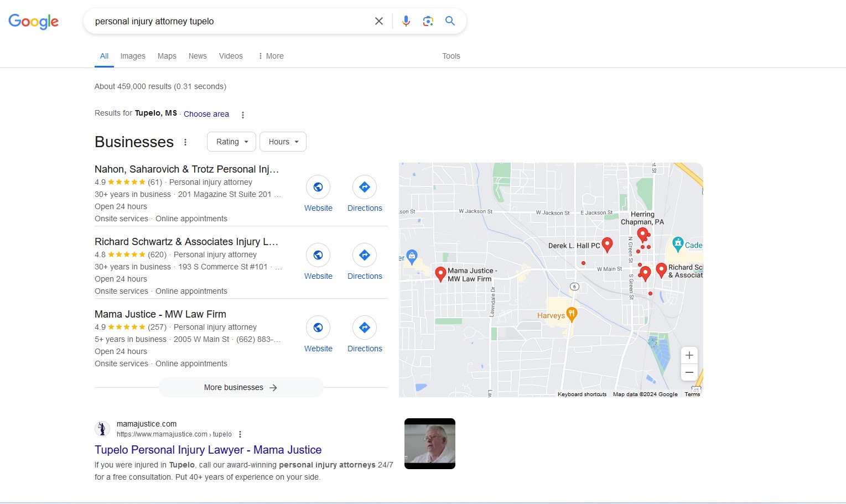The width and height of the screenshot is (846, 504).
Task: Get Directions icon for Richard Schwartz & Associates
Action: point(365,255)
